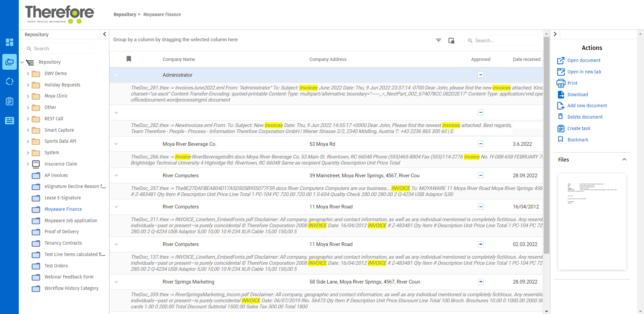Toggle Approved checkbox for TheDoc_282 row
Image resolution: width=644 pixels, height=314 pixels.
point(481,112)
